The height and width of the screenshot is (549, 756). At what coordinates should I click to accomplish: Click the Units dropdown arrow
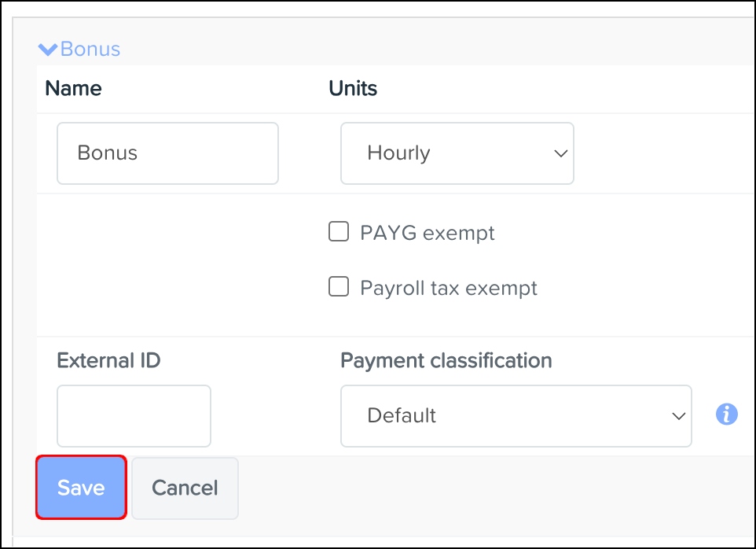tap(560, 153)
